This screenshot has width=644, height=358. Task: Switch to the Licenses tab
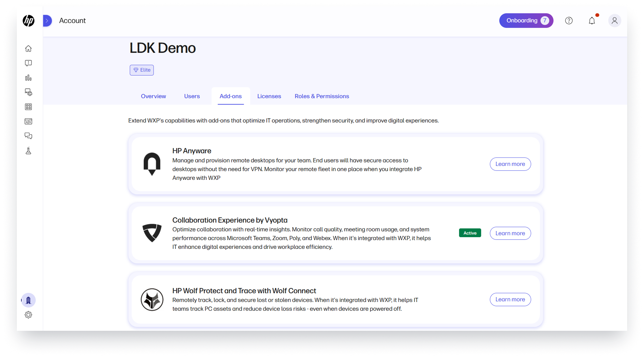pyautogui.click(x=269, y=96)
